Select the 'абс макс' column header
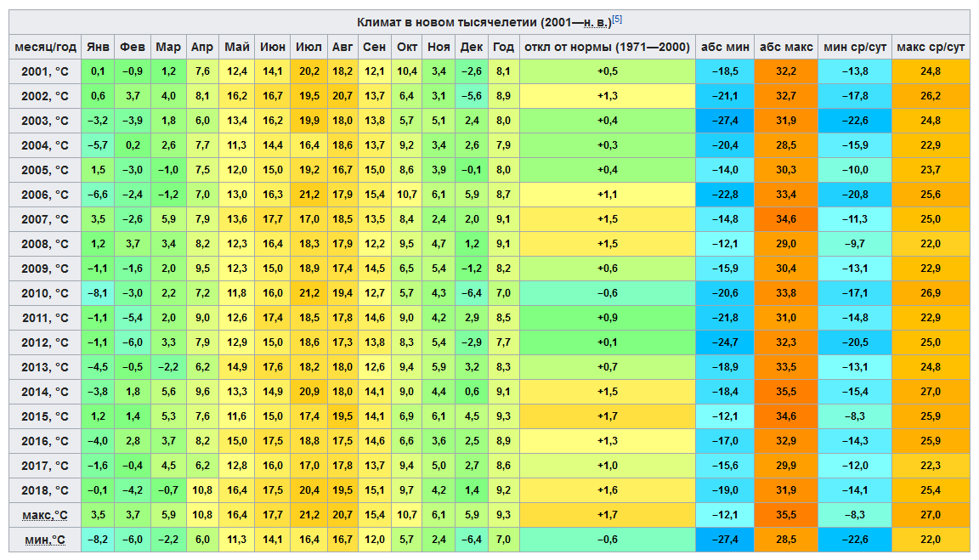 (x=786, y=47)
